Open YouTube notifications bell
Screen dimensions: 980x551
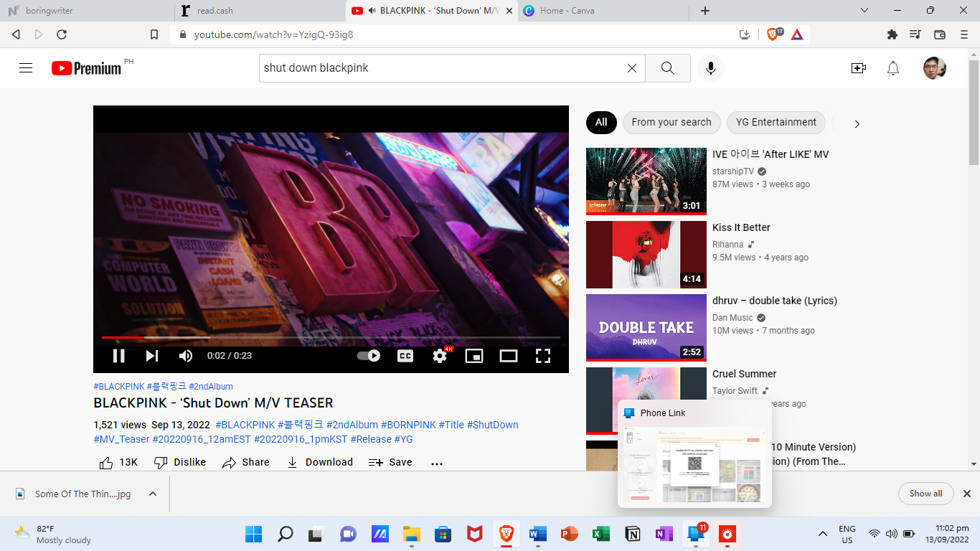click(893, 68)
